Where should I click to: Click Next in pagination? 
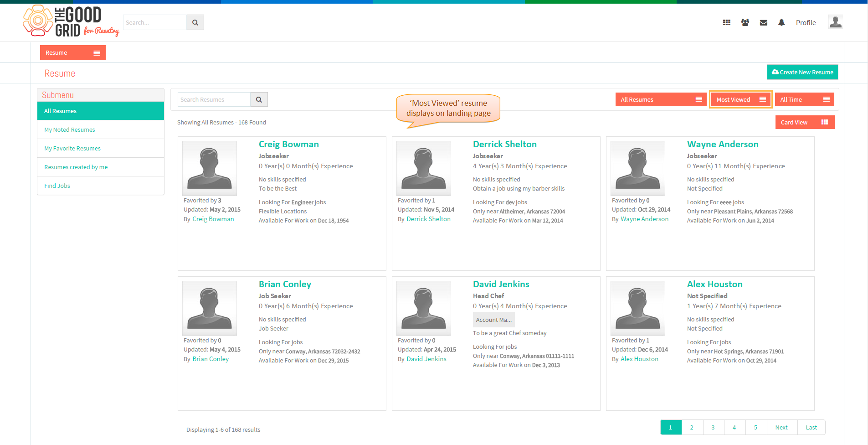point(781,427)
